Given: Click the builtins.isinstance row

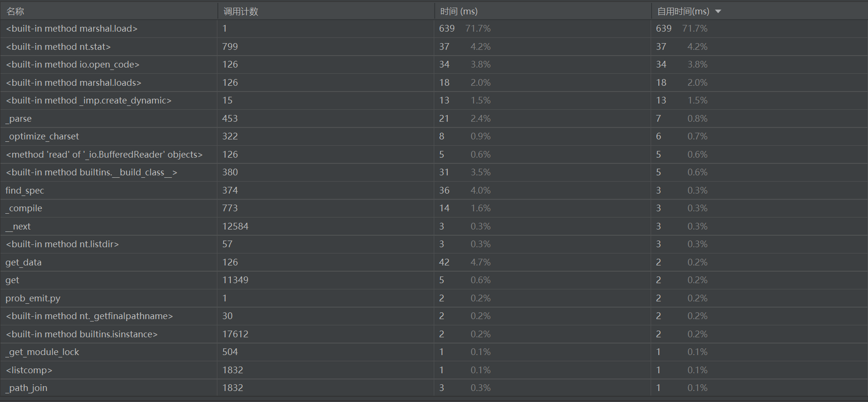Looking at the screenshot, I should (x=434, y=334).
